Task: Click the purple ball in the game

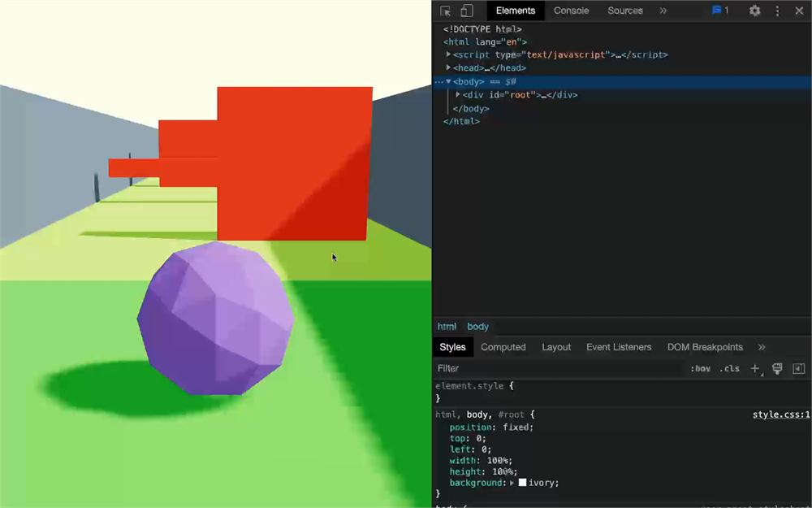Action: click(x=215, y=318)
